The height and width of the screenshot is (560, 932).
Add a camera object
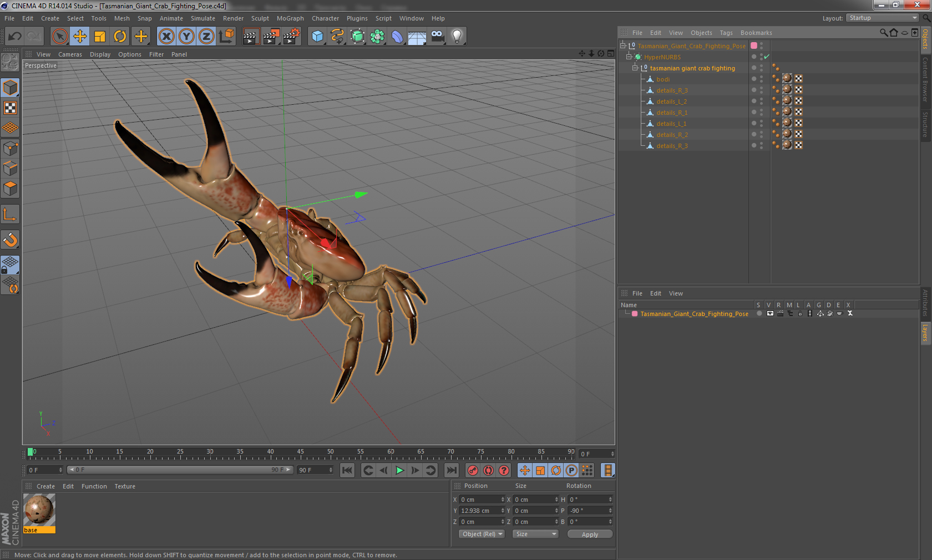click(x=438, y=37)
